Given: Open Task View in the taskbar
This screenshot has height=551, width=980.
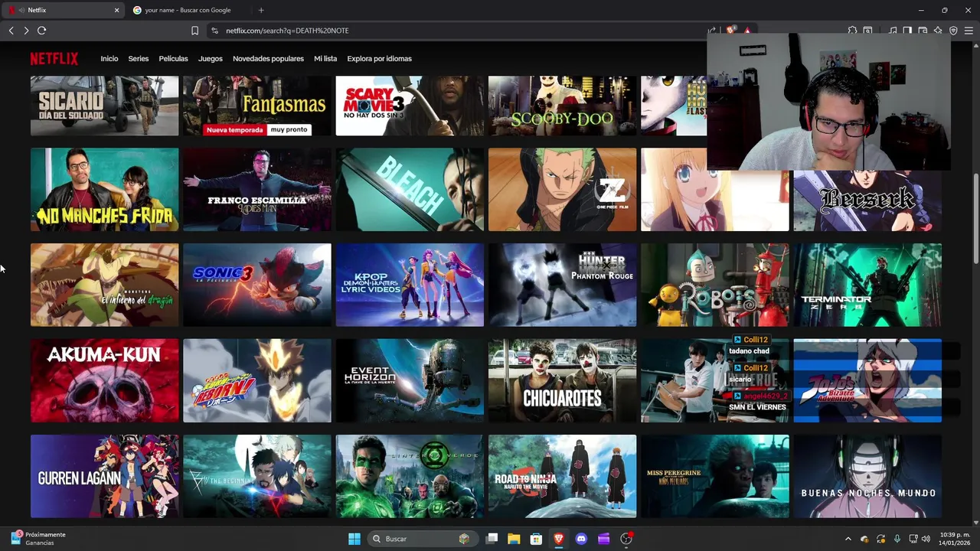Looking at the screenshot, I should (x=492, y=539).
